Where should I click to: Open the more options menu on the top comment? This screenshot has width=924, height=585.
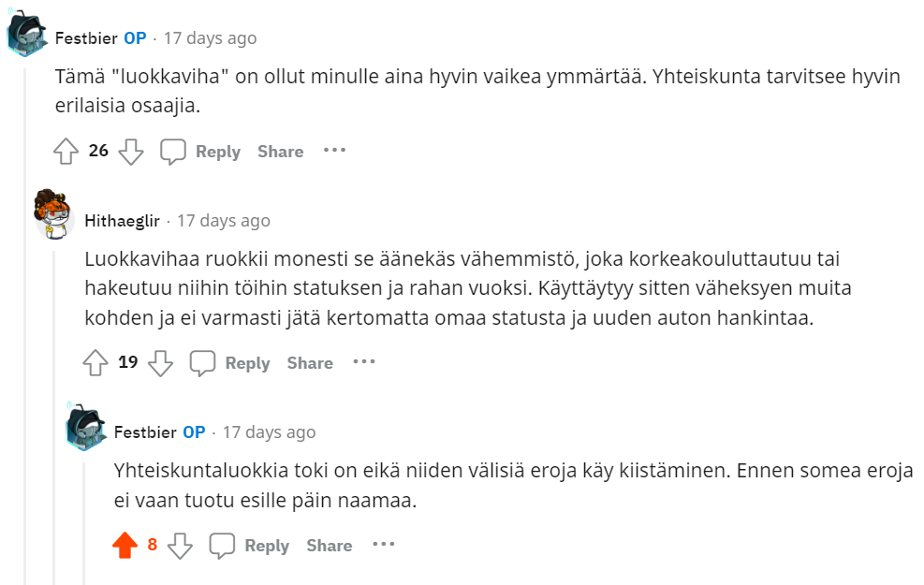334,151
